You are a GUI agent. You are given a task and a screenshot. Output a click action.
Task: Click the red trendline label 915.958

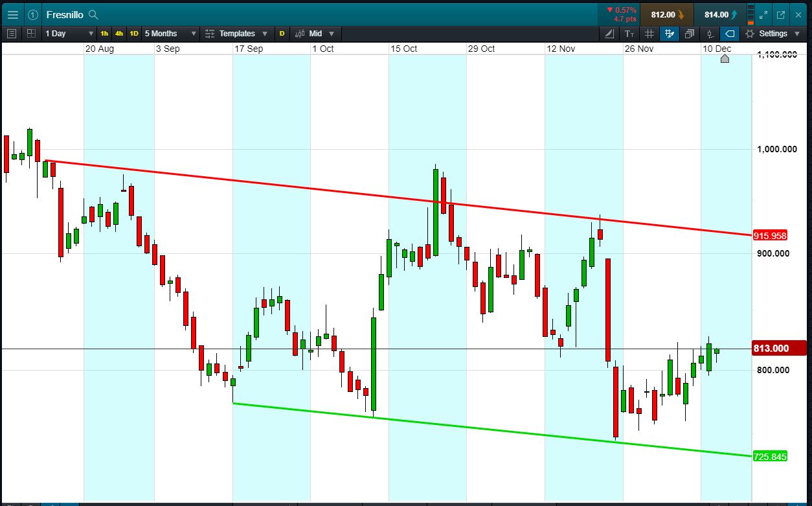tap(771, 236)
